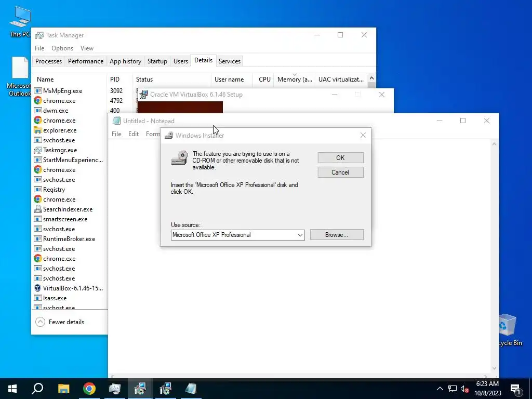Sort by Name column header

pos(70,79)
